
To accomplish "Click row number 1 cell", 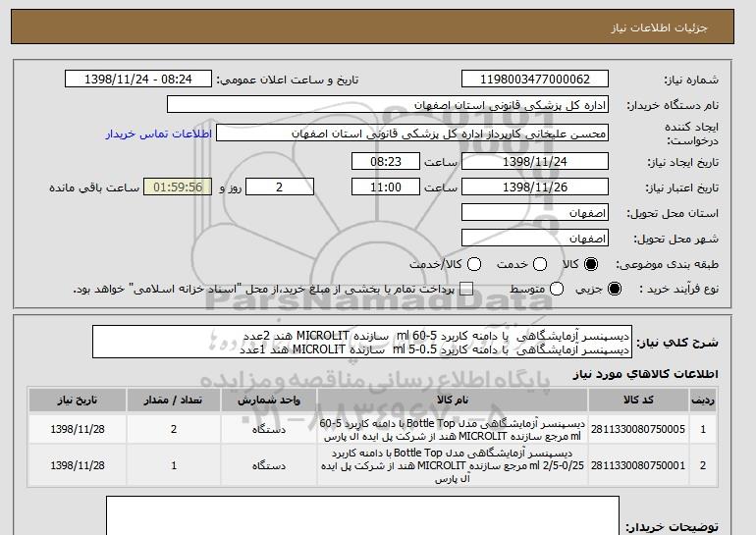I will pyautogui.click(x=703, y=429).
